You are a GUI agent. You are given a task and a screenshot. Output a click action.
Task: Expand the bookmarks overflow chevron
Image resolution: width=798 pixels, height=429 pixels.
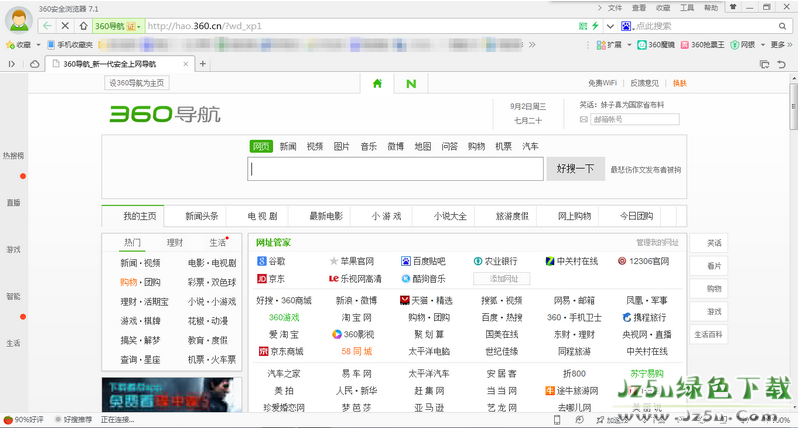coord(532,45)
